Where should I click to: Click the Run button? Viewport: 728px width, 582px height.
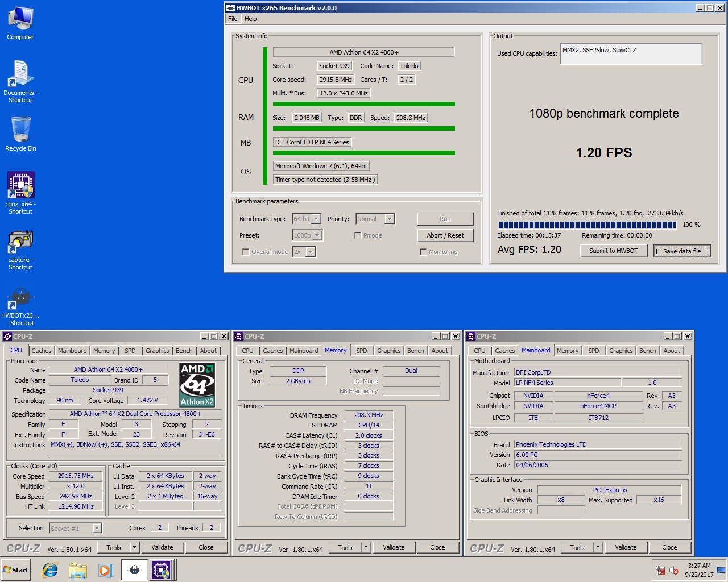click(445, 219)
